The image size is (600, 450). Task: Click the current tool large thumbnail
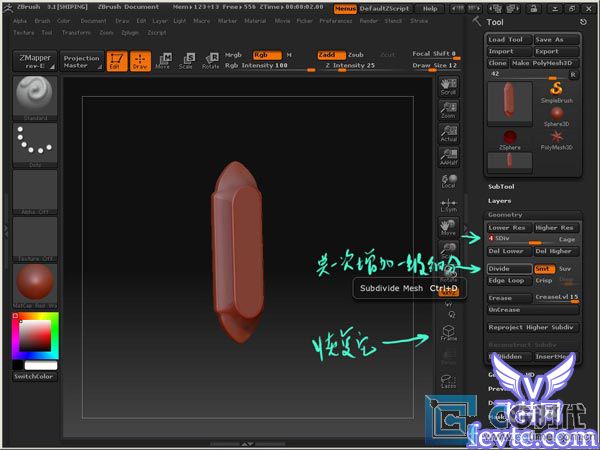click(510, 103)
